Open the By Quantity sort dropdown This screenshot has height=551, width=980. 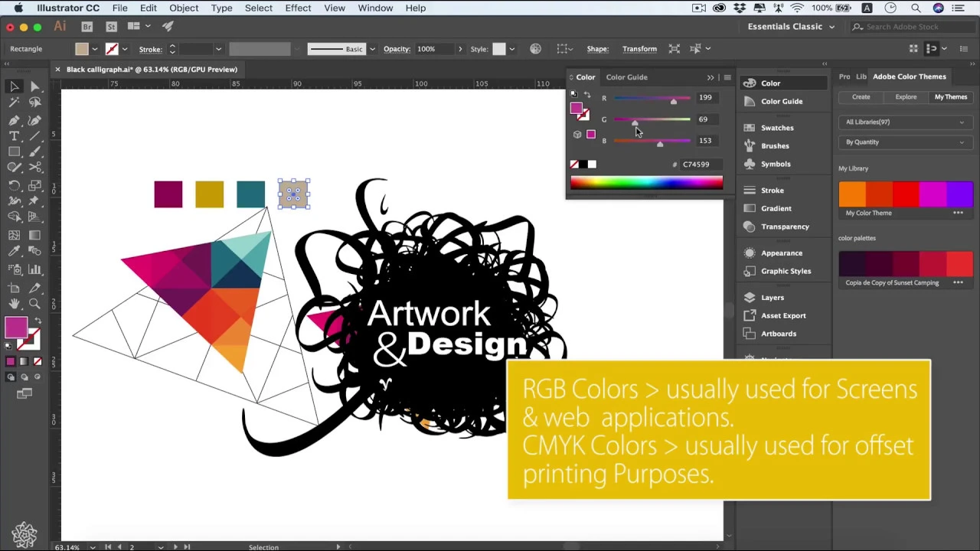tap(905, 142)
